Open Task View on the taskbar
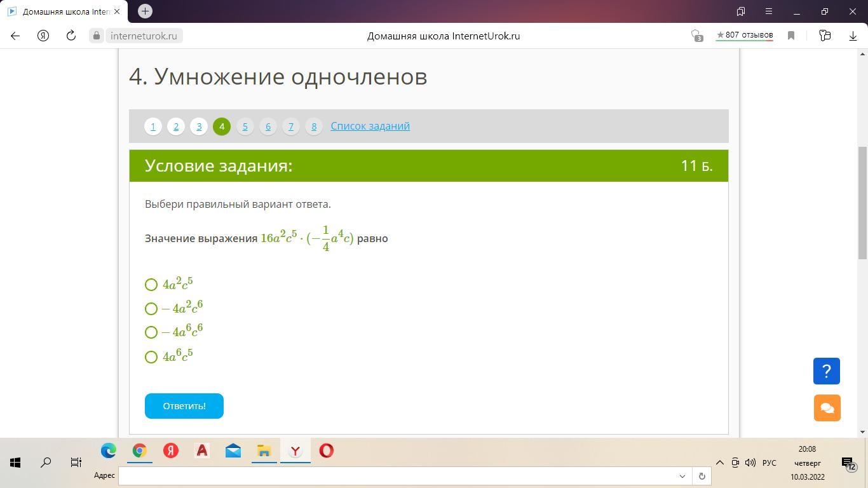This screenshot has width=868, height=488. 76,463
